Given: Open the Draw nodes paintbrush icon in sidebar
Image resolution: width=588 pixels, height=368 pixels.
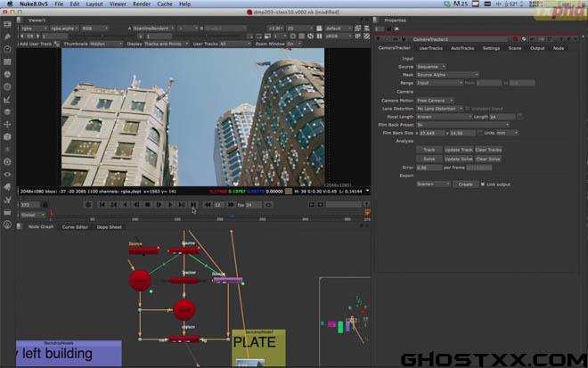Looking at the screenshot, I should pos(7,37).
